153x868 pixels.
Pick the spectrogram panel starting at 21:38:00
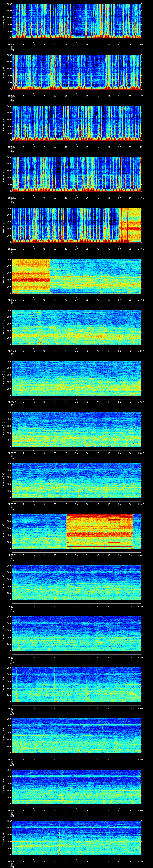[77, 480]
